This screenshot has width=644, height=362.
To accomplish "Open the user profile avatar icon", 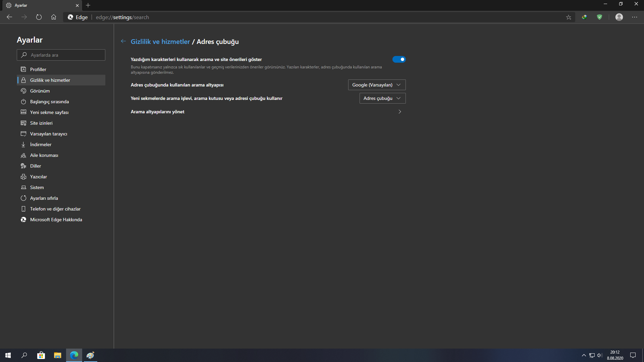I will [x=619, y=17].
